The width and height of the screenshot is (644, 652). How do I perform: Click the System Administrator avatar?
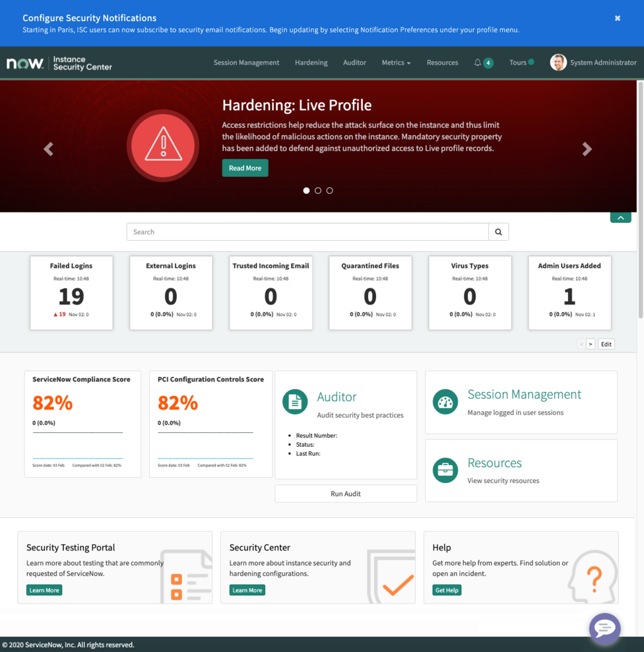pyautogui.click(x=558, y=63)
